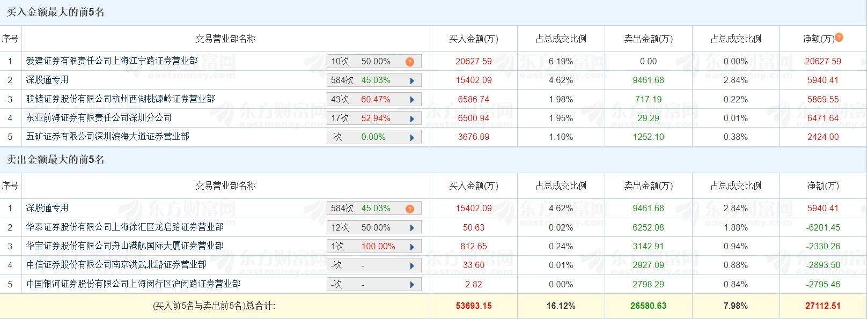Click the arrow icon in 东亚前海证券 row
868x319 pixels.
coord(412,118)
